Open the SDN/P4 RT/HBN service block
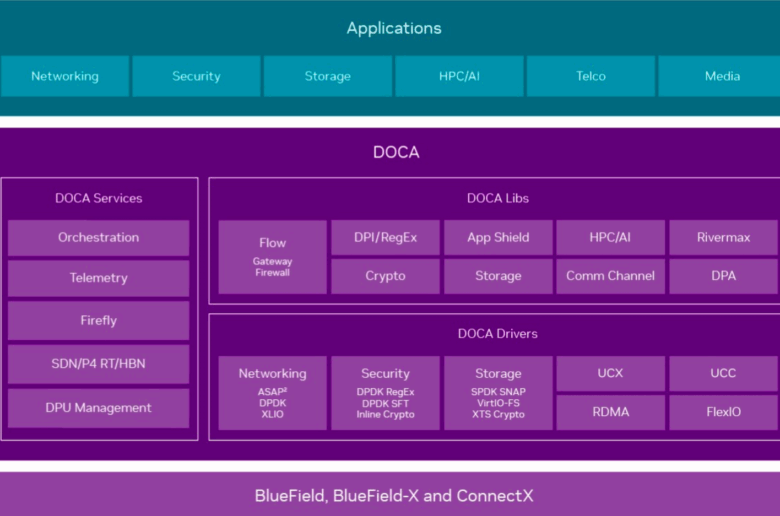 coord(98,364)
